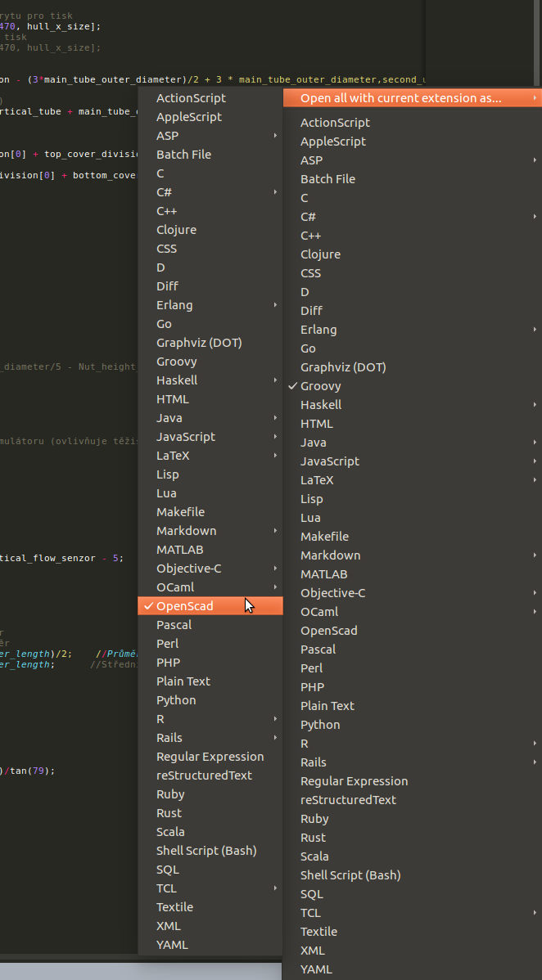The image size is (542, 980).
Task: Expand TCL submenu in parent syntax menu
Action: [x=275, y=888]
